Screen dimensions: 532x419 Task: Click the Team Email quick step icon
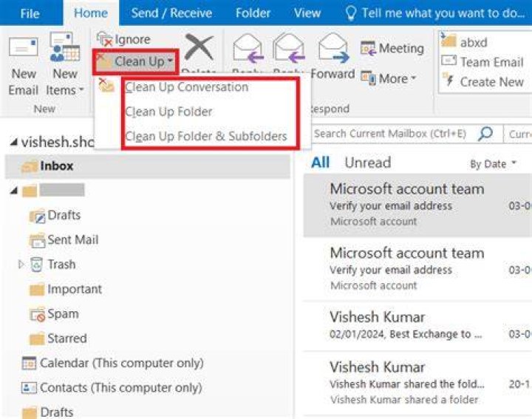click(x=449, y=61)
